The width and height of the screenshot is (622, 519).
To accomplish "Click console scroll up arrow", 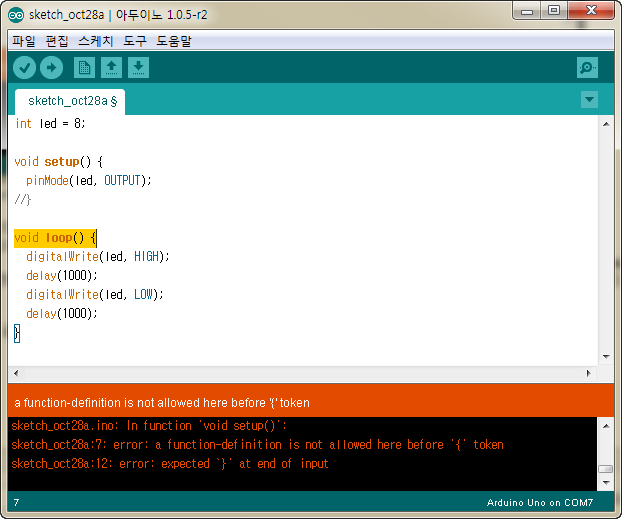I will 606,426.
